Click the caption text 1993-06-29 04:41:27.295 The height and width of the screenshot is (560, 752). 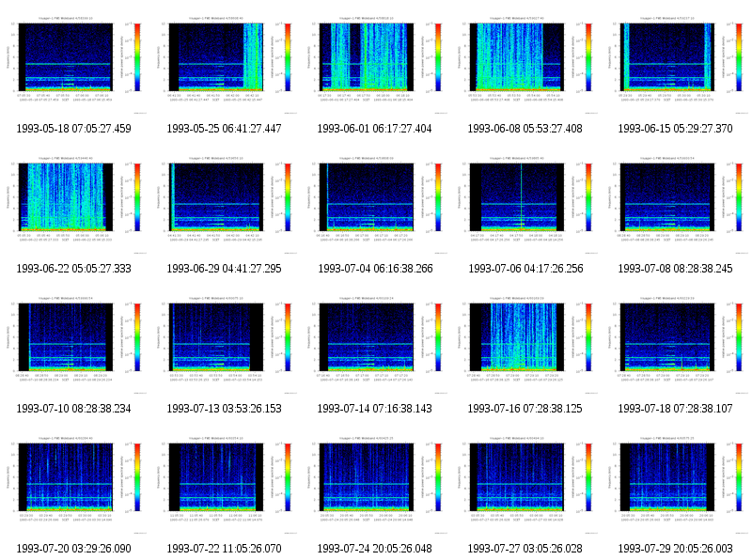pos(224,269)
